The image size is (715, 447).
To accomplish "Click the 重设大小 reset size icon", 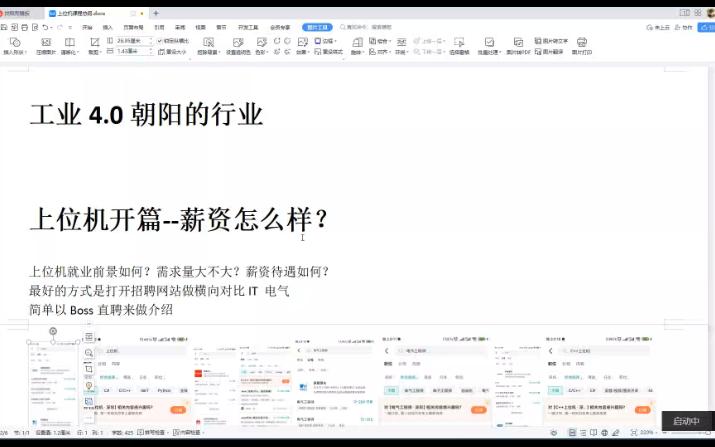I will point(172,52).
